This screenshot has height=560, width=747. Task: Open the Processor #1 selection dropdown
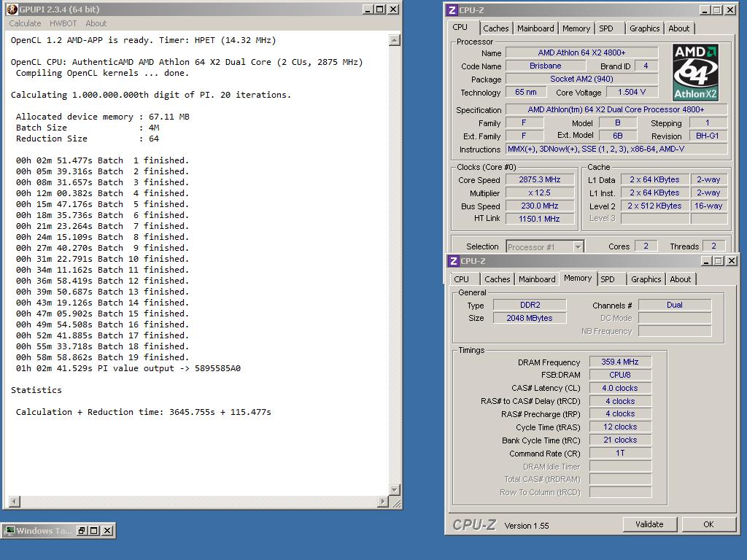578,246
